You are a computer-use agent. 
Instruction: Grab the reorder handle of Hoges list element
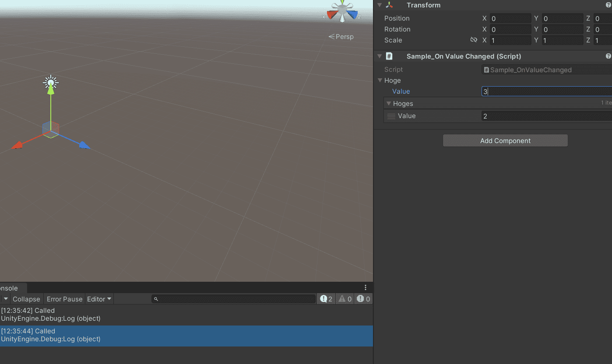coord(391,116)
